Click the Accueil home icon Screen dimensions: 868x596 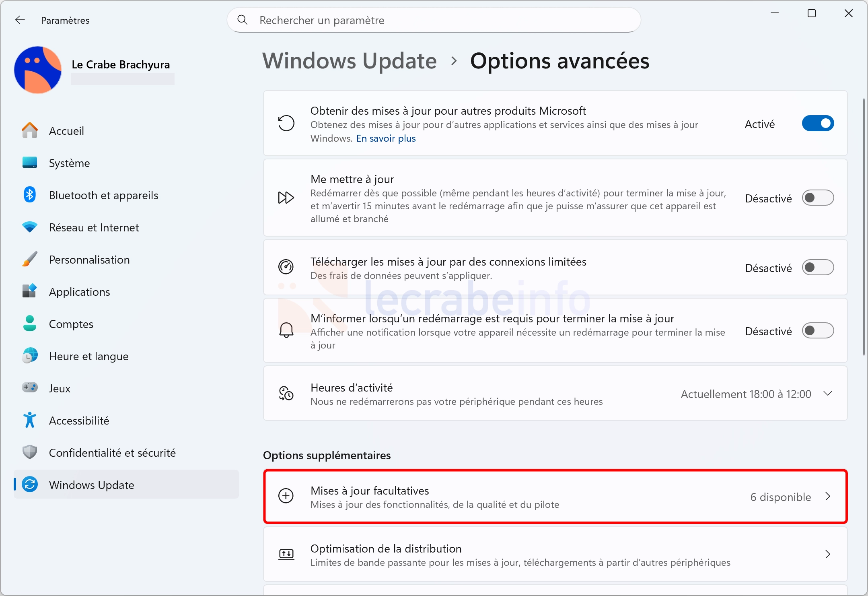[30, 131]
